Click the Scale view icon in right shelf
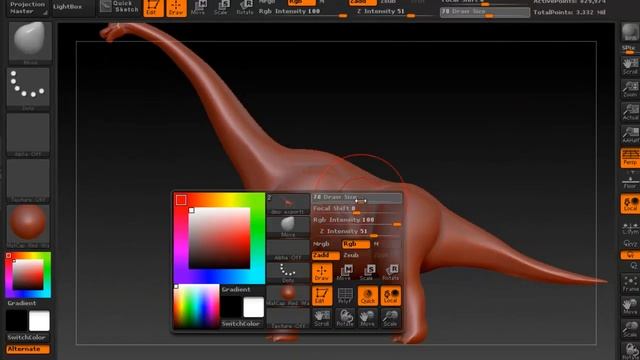640x360 pixels. coord(630,329)
